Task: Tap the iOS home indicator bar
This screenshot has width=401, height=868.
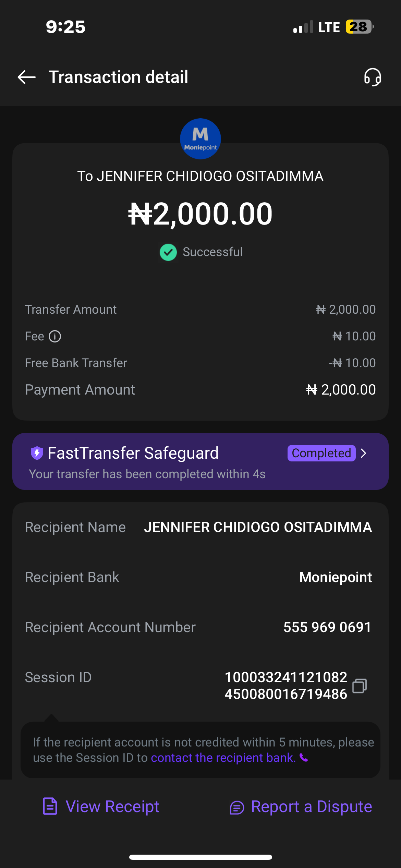Action: pos(200,857)
